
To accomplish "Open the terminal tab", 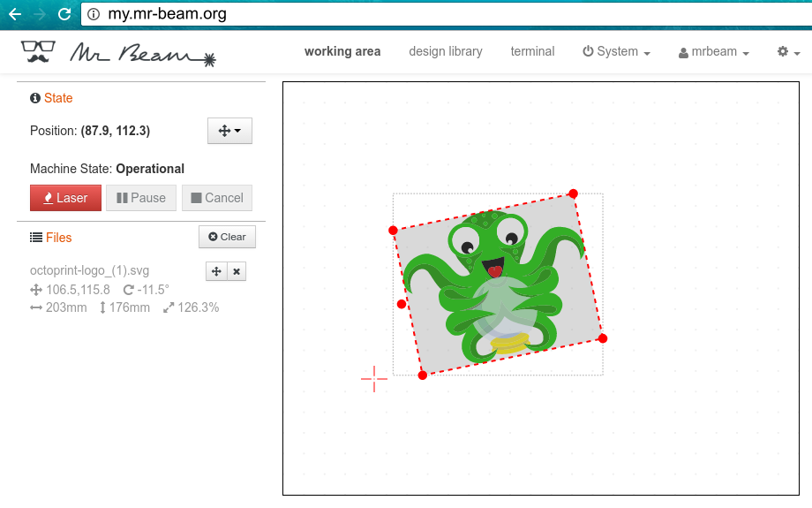I will (532, 51).
